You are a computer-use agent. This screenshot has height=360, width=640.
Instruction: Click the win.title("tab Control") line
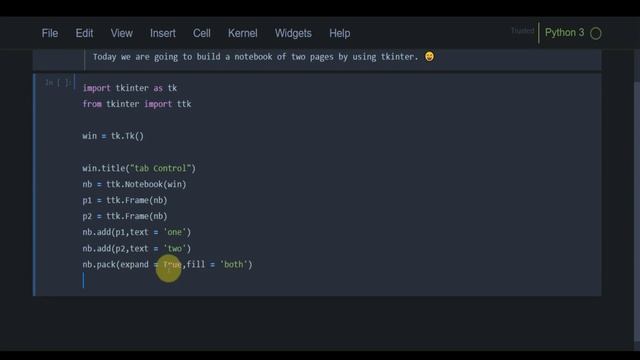click(x=139, y=168)
